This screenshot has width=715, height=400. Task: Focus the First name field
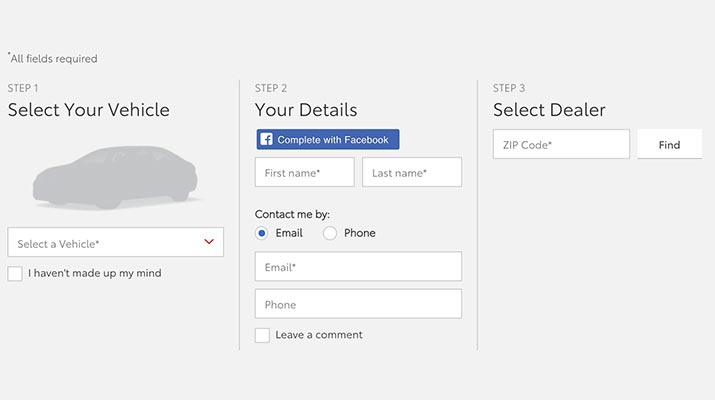pos(305,172)
